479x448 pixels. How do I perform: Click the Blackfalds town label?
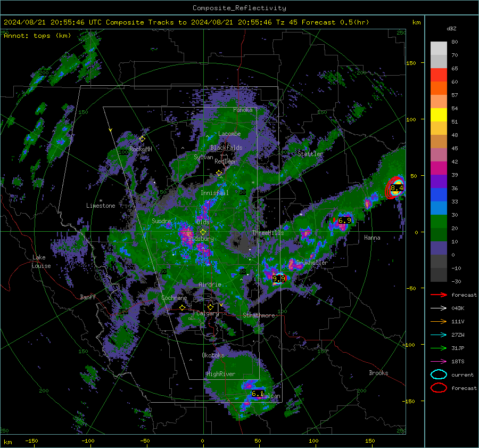[x=226, y=148]
